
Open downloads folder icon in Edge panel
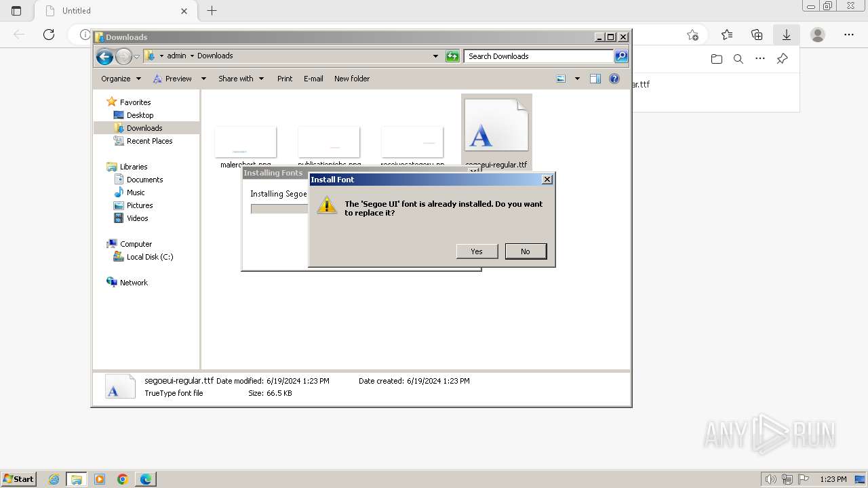(717, 59)
